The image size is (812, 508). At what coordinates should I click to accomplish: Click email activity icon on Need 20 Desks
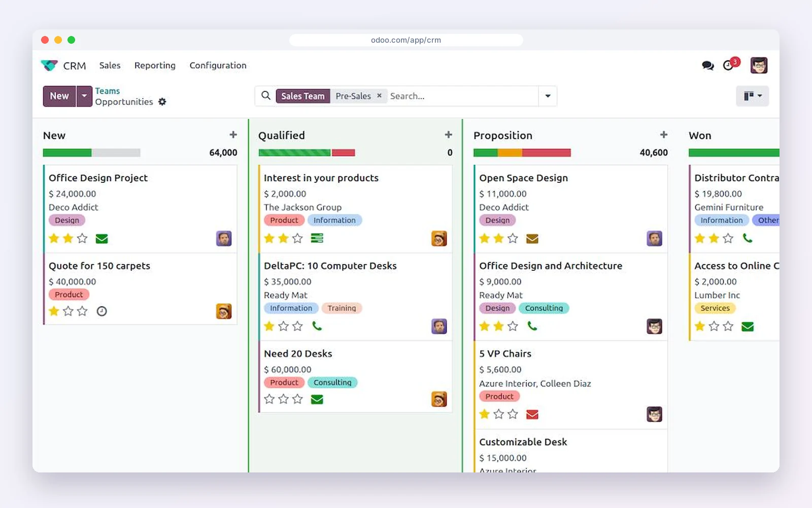click(x=317, y=400)
